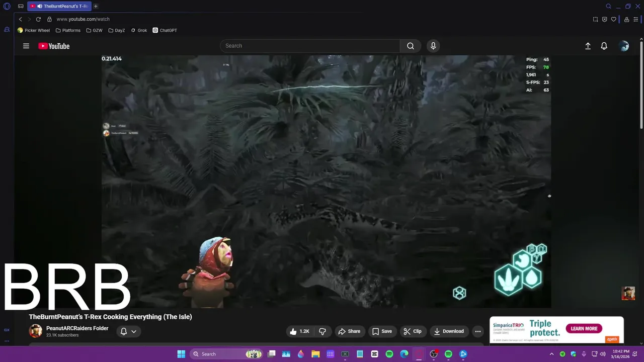
Task: Mute tab using speaker icon on tab
Action: click(40, 7)
